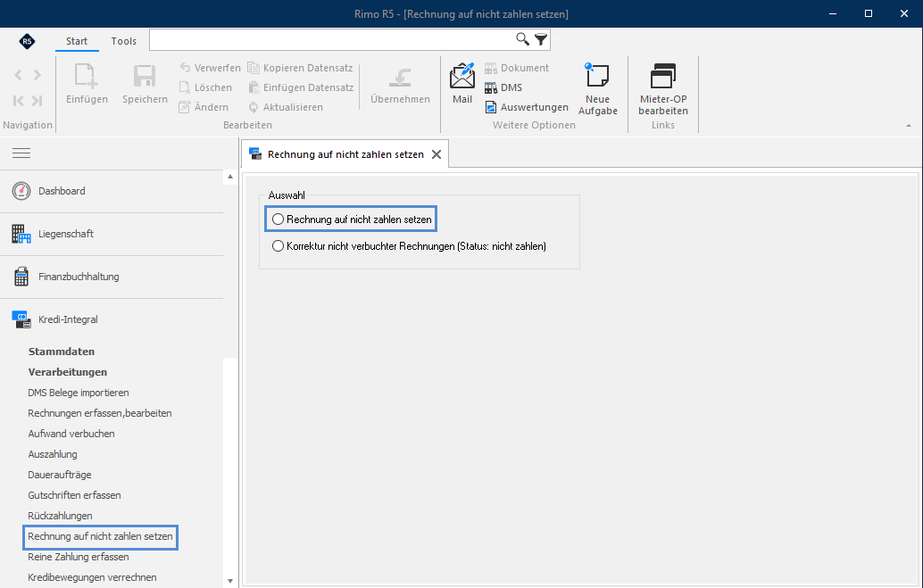This screenshot has height=588, width=923.
Task: Click the DMS binder icon
Action: (491, 87)
